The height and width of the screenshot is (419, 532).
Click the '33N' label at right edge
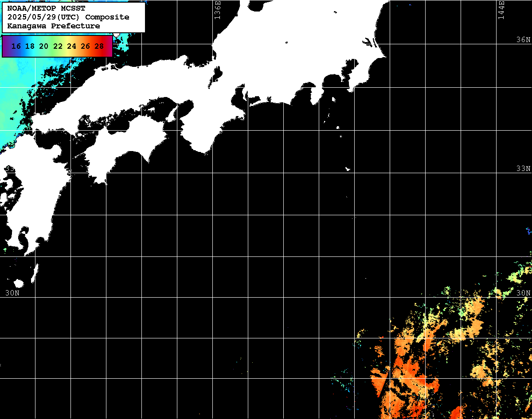523,169
